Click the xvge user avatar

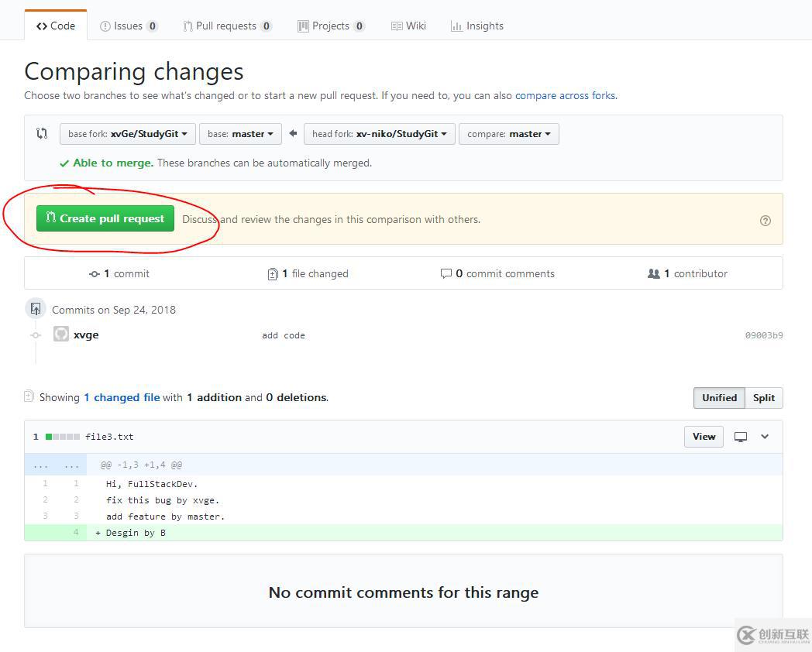[61, 334]
